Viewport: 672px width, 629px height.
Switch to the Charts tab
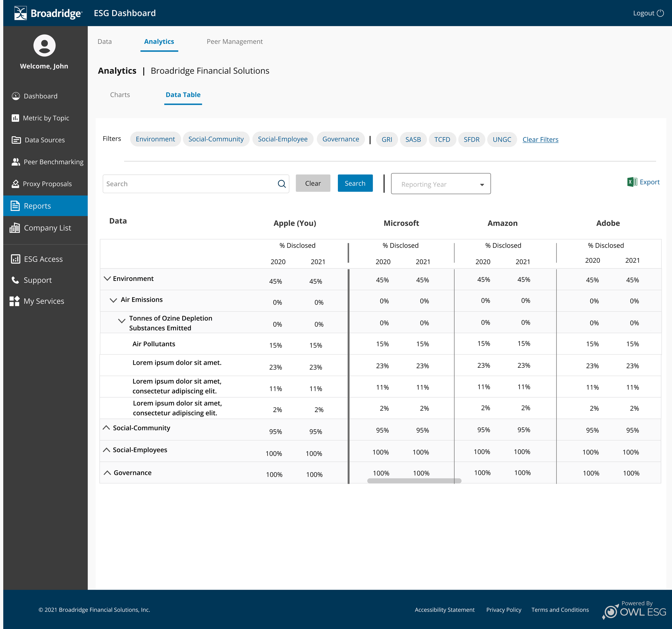pyautogui.click(x=120, y=95)
